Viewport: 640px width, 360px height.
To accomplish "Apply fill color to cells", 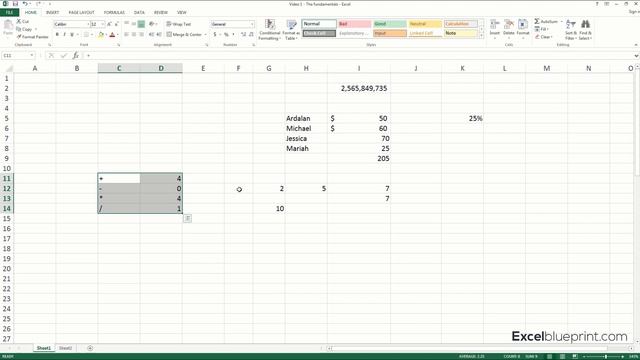I will pyautogui.click(x=101, y=35).
